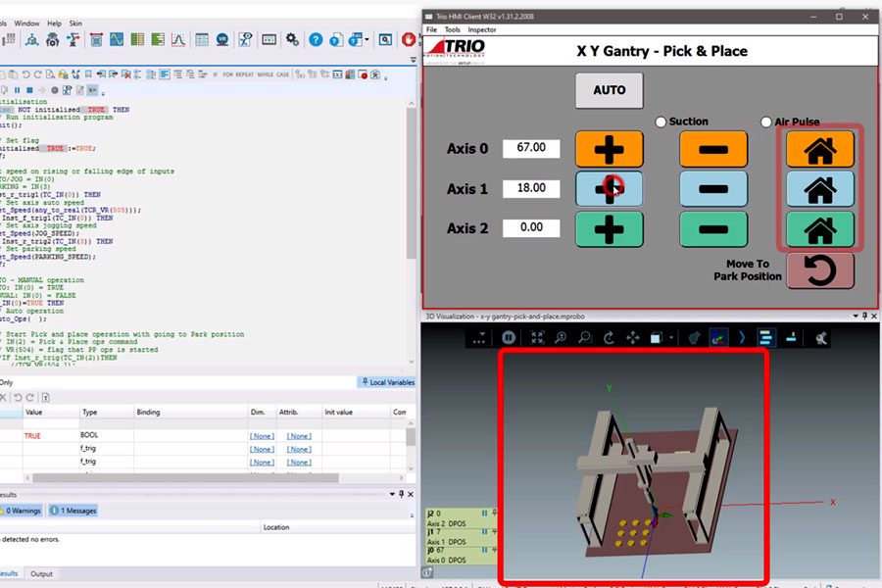Open Tools menu in Trio HMI Client
Screen dimensions: 882x588
point(452,29)
